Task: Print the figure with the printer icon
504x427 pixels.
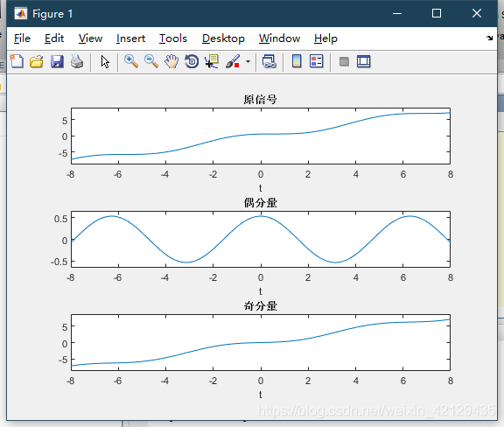Action: [x=77, y=61]
